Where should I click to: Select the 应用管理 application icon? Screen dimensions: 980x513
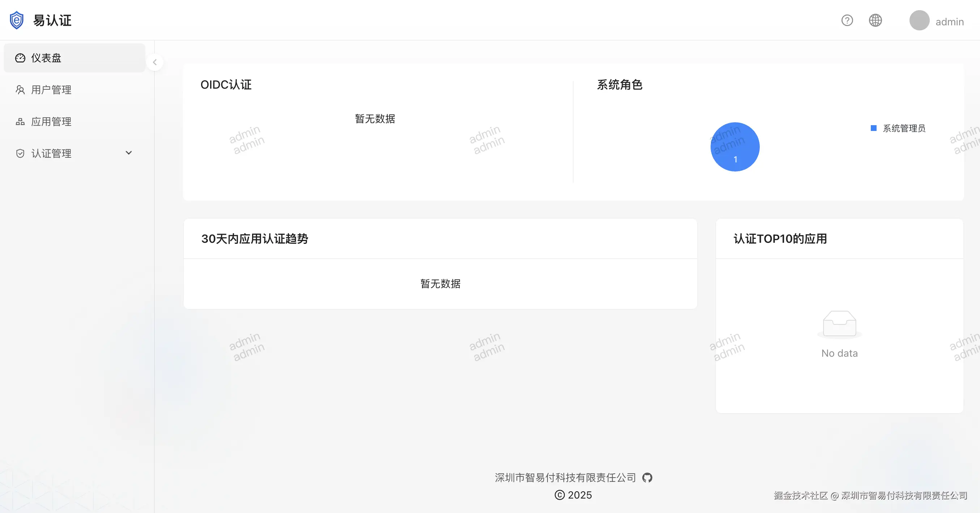[20, 122]
